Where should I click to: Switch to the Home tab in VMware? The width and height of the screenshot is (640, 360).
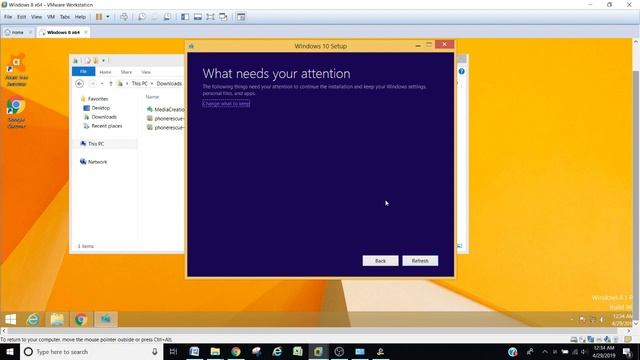(17, 32)
